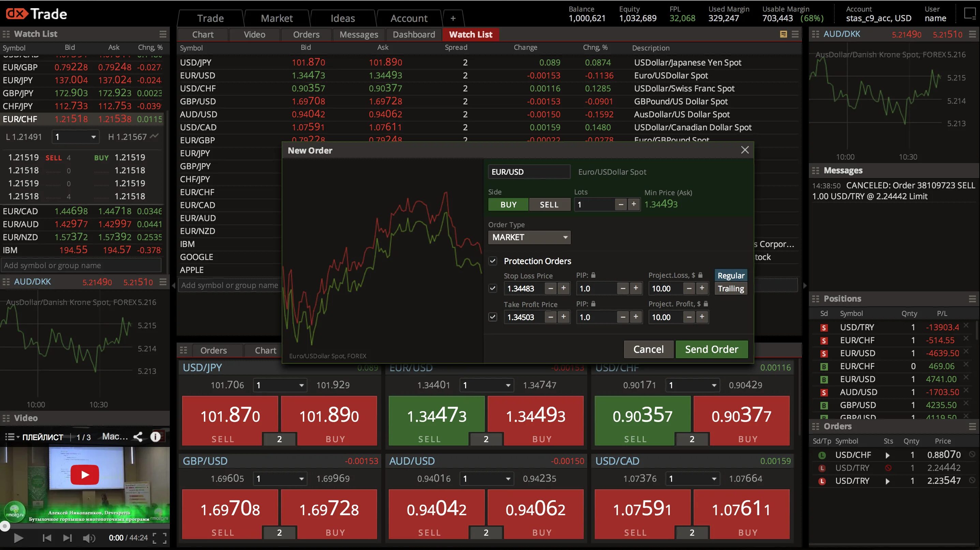Close the USD/TRY position with X

(966, 325)
